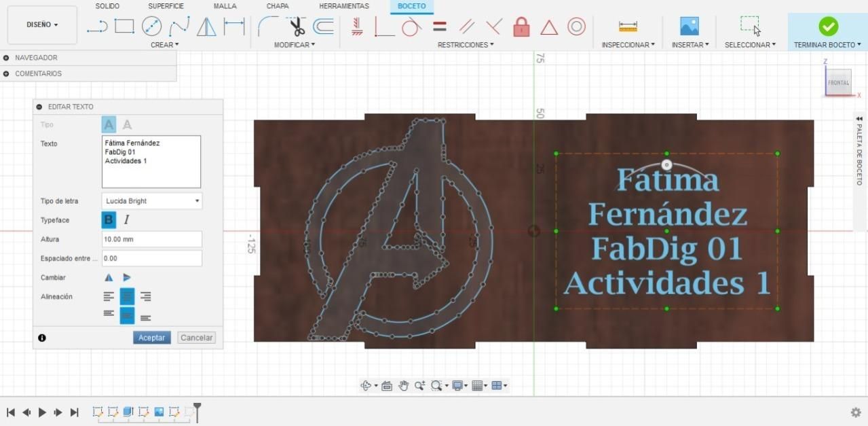868x426 pixels.
Task: Jump to timeline end
Action: point(75,412)
